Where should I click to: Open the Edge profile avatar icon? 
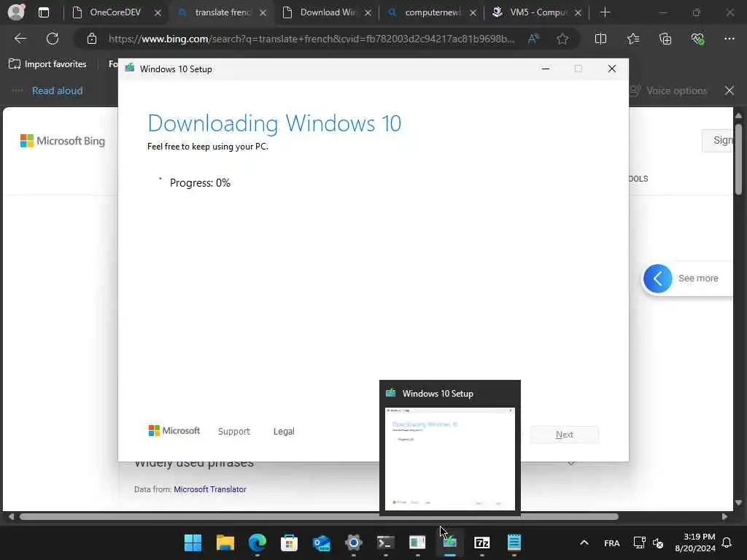tap(17, 12)
